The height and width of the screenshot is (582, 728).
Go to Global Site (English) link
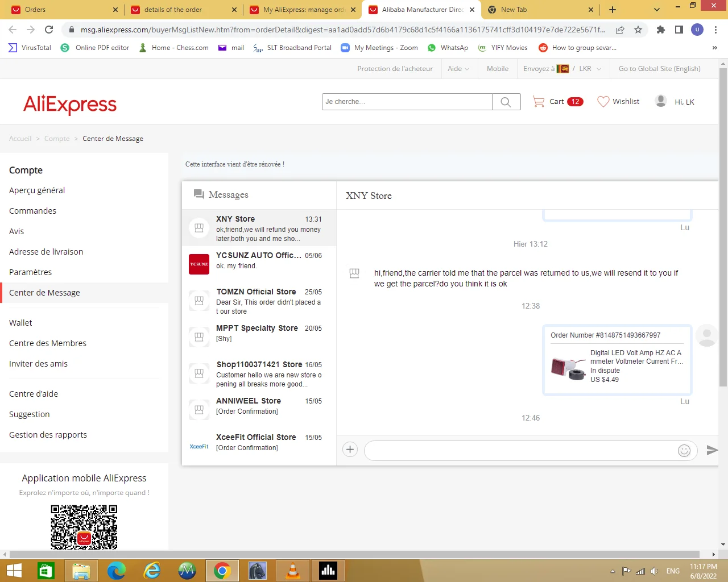point(660,69)
